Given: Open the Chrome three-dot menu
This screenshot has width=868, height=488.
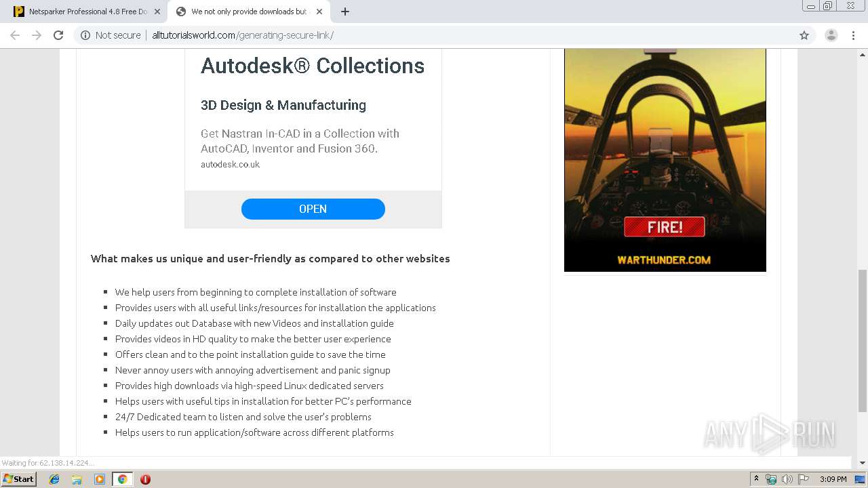Looking at the screenshot, I should [853, 35].
